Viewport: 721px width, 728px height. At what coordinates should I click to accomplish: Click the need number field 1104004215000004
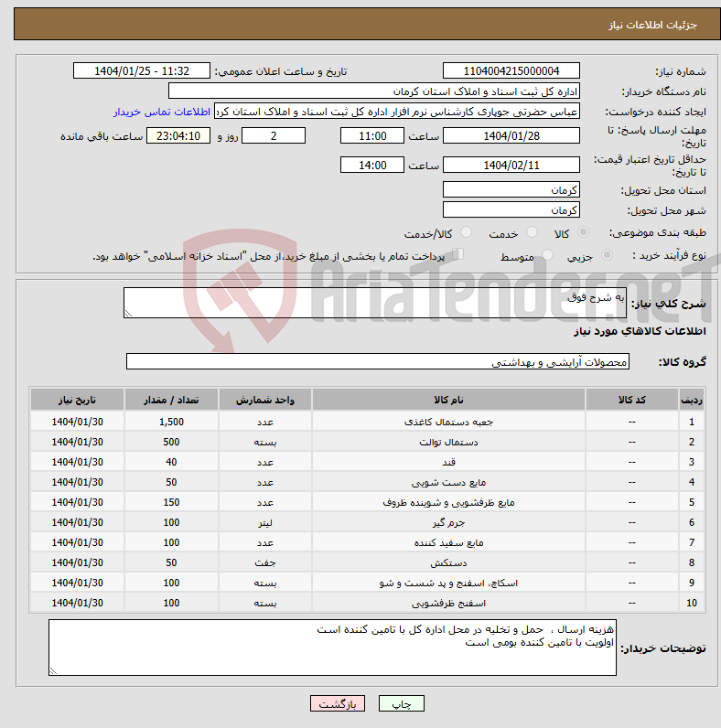point(511,71)
